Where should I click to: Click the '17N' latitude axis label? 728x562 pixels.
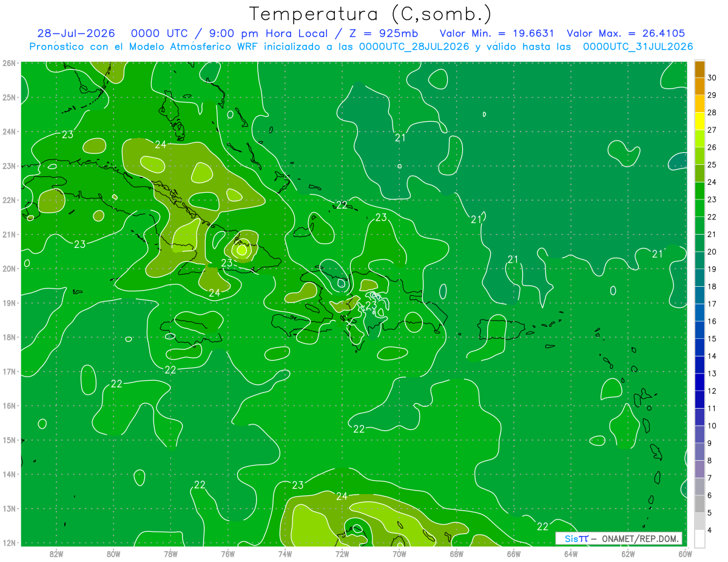tap(8, 372)
